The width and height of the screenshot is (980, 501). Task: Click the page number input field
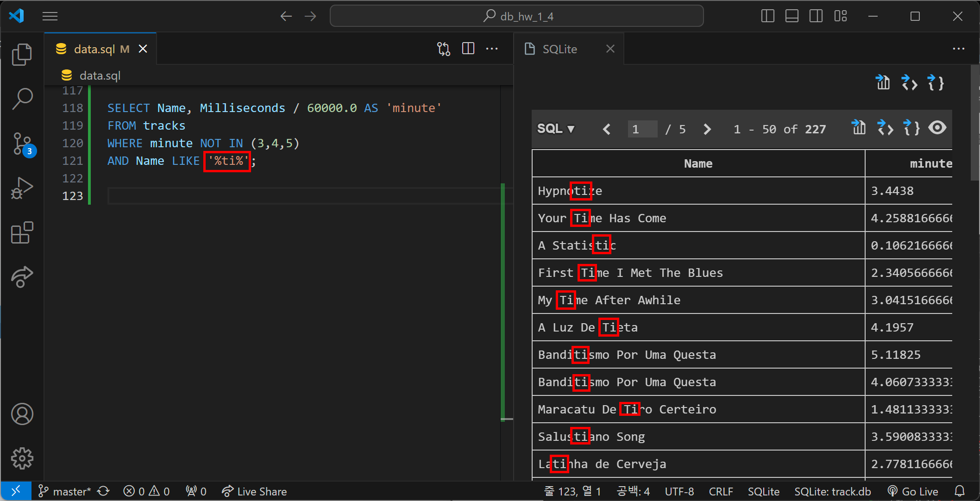pos(642,129)
